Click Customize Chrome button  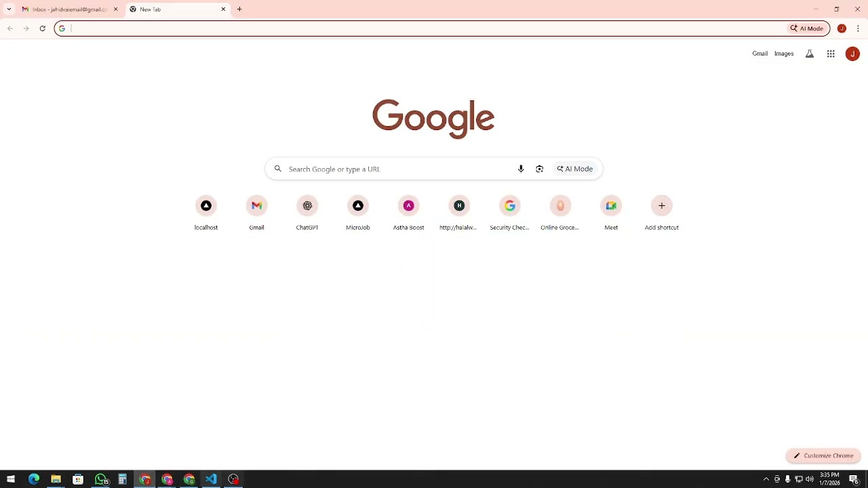click(823, 455)
